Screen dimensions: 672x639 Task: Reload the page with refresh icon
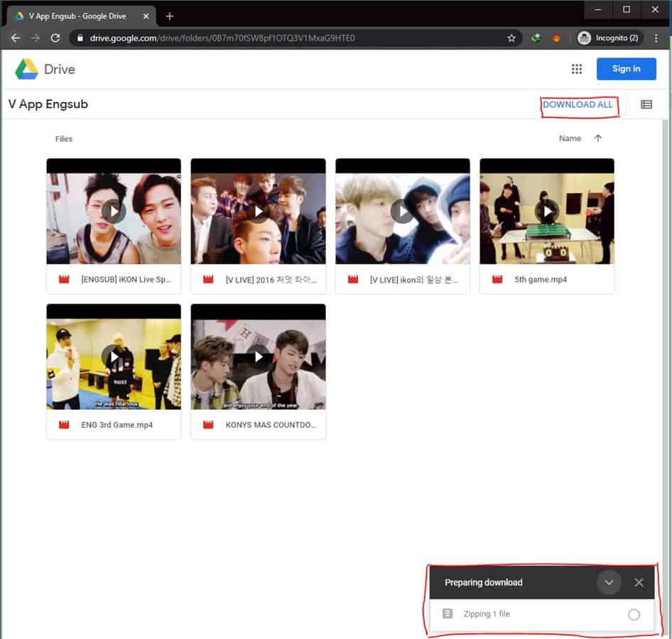(x=55, y=38)
